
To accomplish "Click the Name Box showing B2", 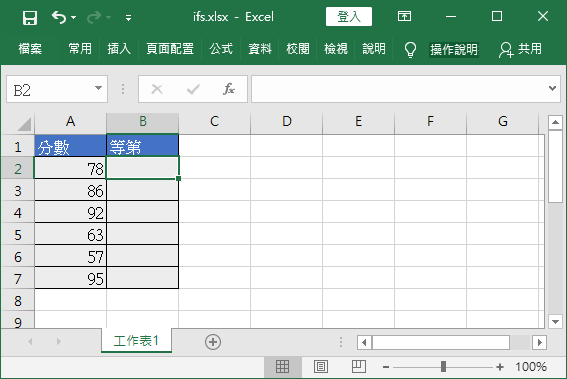I will [51, 89].
